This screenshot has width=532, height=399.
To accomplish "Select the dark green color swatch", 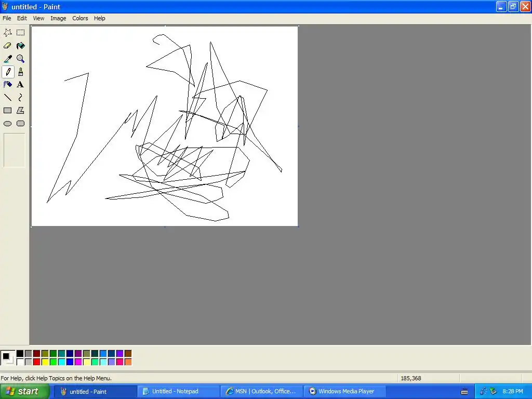I will [54, 354].
